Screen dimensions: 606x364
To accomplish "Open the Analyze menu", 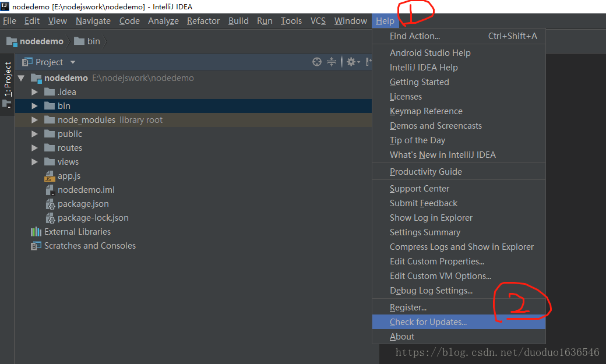I will coord(163,21).
